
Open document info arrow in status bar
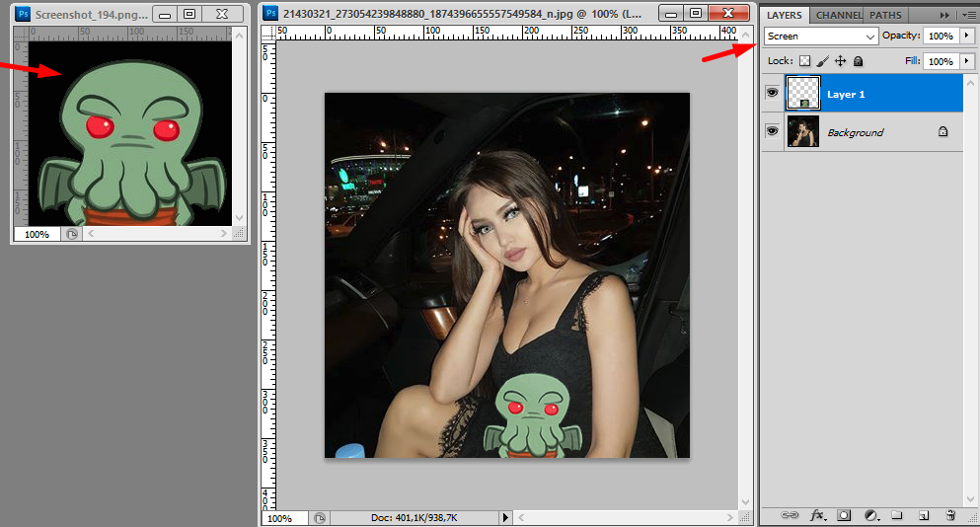point(505,517)
